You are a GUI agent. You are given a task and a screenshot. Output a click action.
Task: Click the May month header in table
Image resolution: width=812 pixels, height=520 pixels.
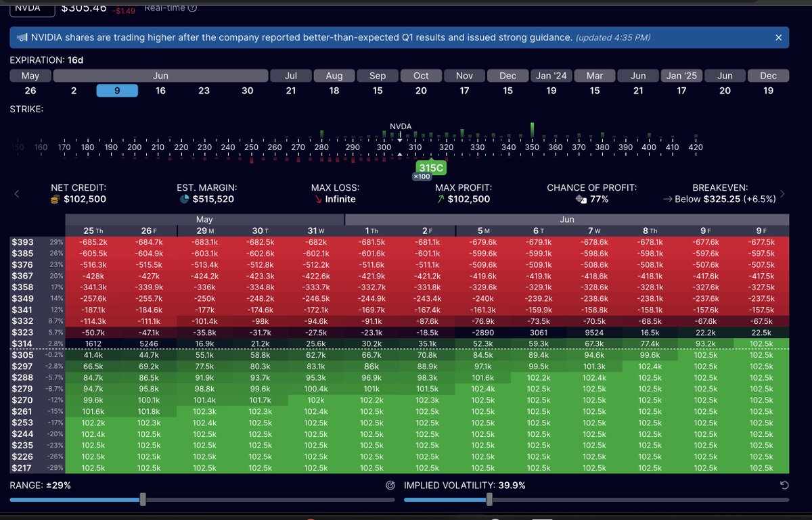click(x=204, y=220)
